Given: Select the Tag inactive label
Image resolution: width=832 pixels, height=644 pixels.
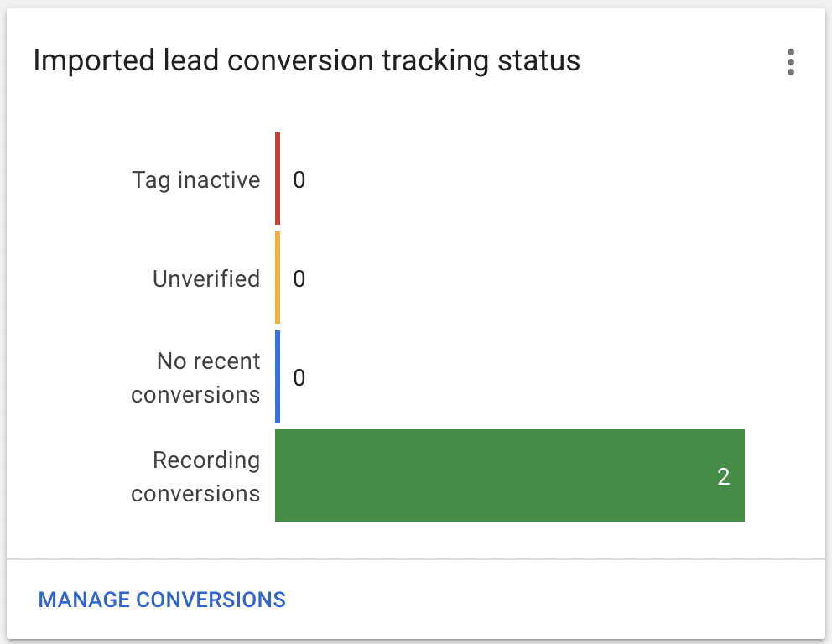Looking at the screenshot, I should [x=195, y=180].
